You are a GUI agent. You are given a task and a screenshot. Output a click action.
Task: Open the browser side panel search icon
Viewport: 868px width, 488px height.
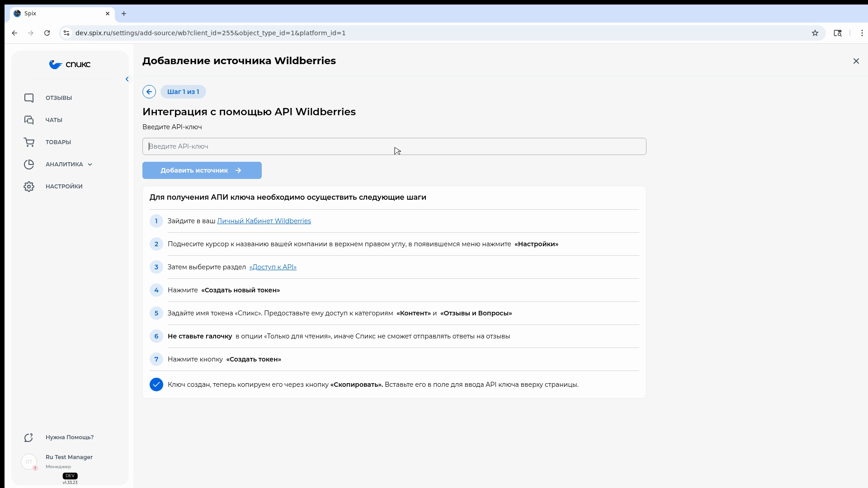click(838, 33)
